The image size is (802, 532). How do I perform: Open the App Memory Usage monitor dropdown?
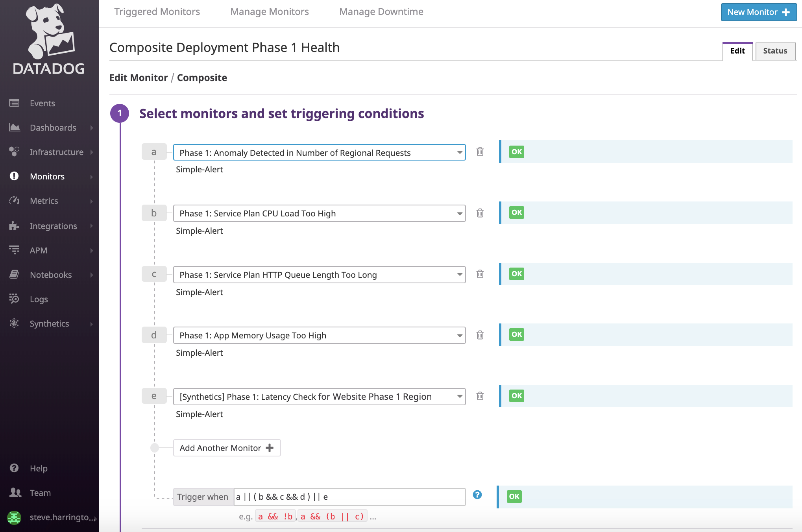[459, 335]
